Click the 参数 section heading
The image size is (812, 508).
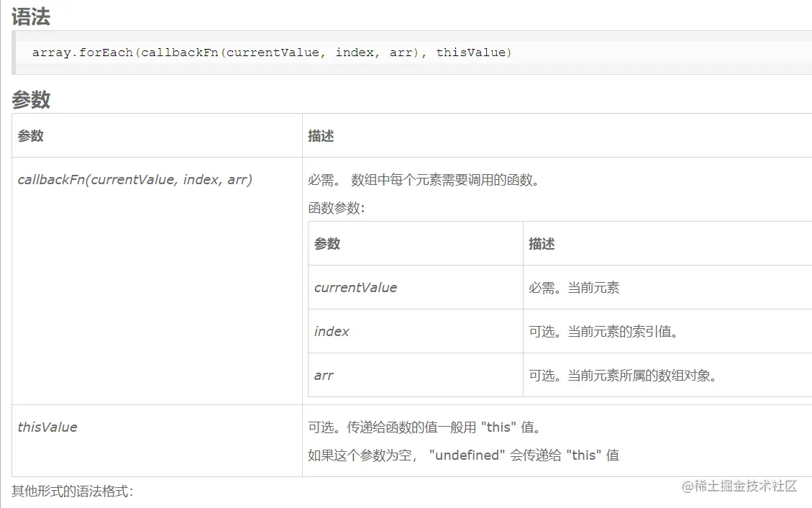(30, 99)
